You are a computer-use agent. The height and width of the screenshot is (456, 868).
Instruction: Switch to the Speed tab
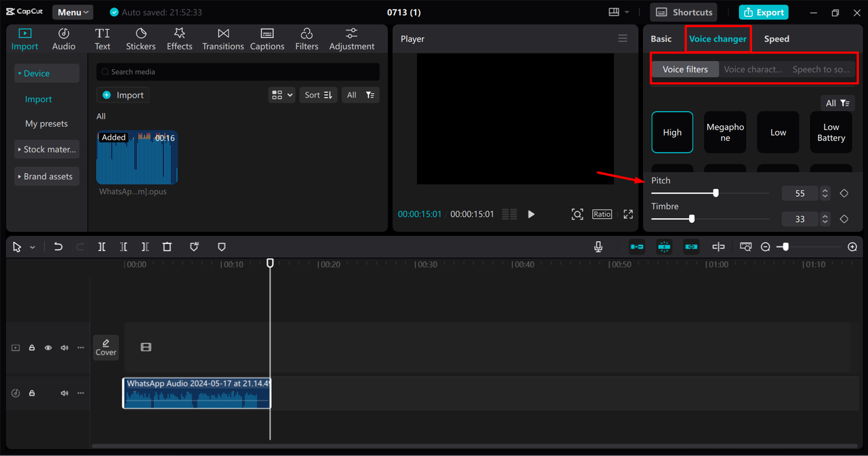pyautogui.click(x=776, y=39)
